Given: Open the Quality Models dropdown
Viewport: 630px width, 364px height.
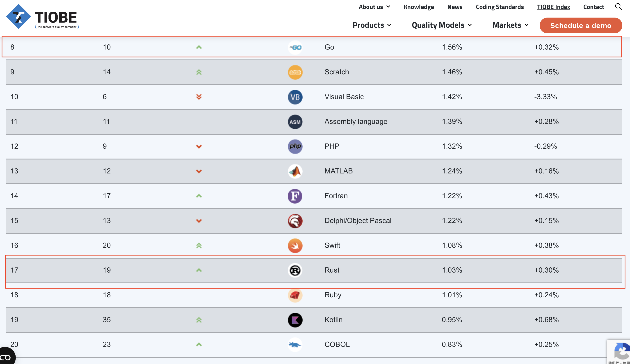Looking at the screenshot, I should point(441,25).
